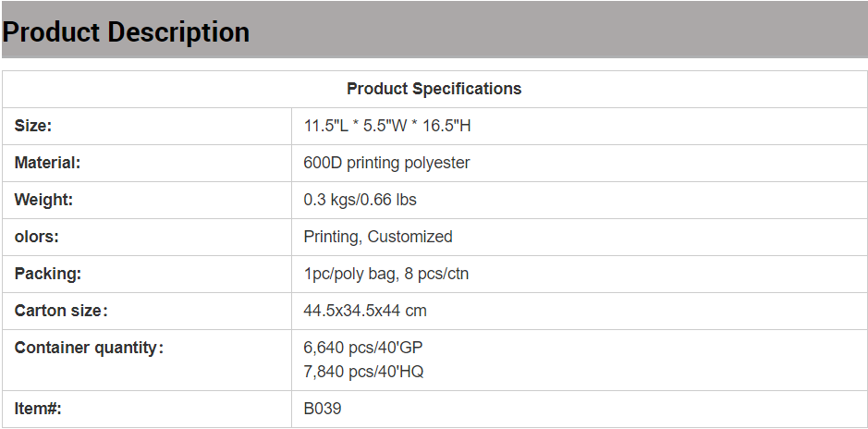The width and height of the screenshot is (868, 429).
Task: Click the 6,640 pcs/40'GP line
Action: (363, 348)
